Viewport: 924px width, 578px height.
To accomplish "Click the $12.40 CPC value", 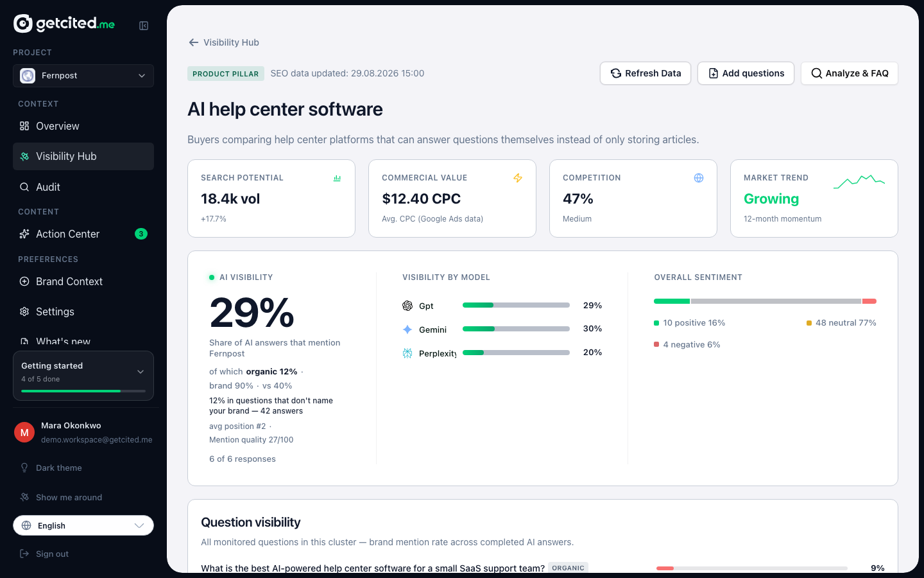I will [x=421, y=199].
